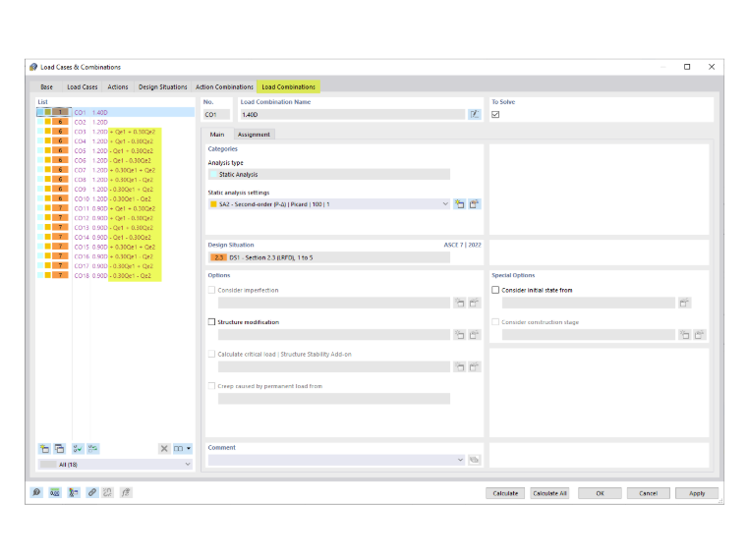Switch to the Base tab
747x560 pixels.
(x=47, y=87)
